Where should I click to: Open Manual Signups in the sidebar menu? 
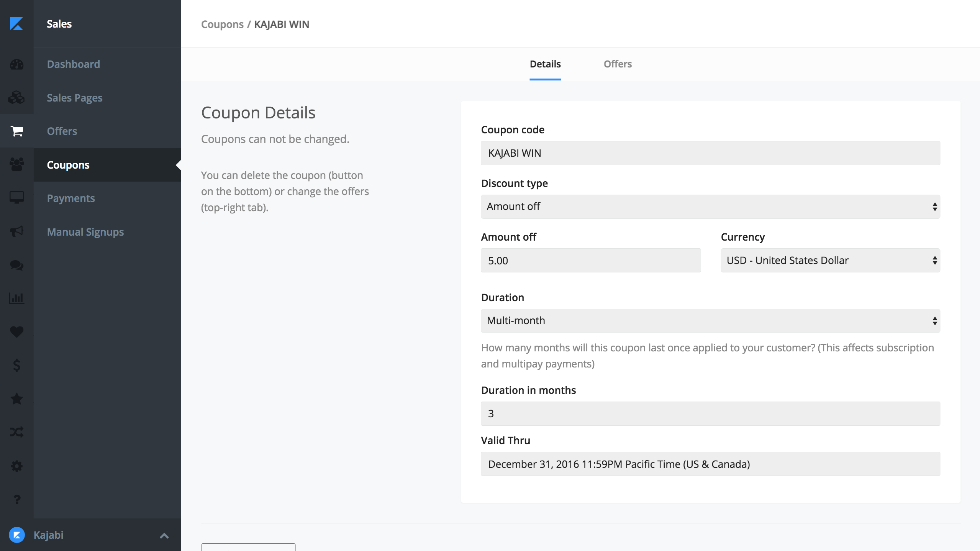[85, 232]
